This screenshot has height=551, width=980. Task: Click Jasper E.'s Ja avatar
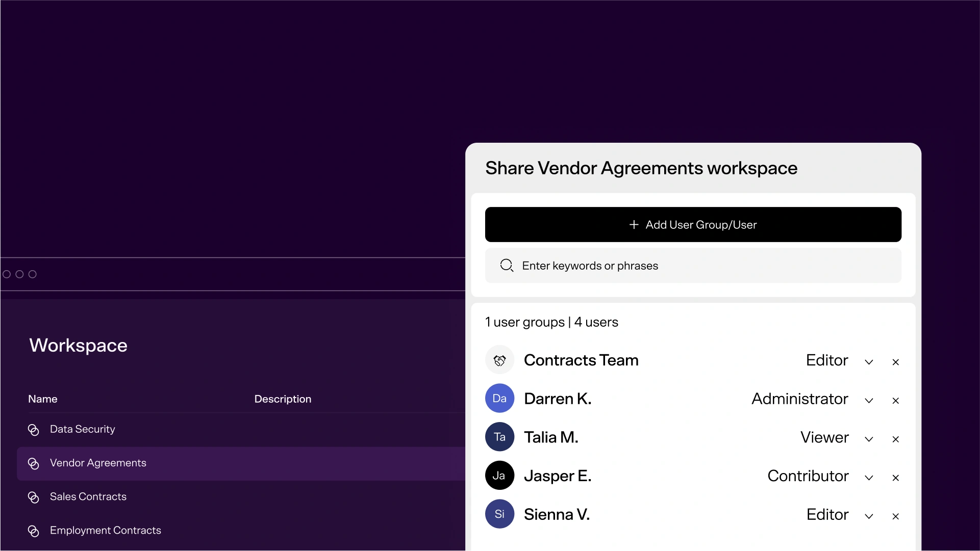click(499, 476)
